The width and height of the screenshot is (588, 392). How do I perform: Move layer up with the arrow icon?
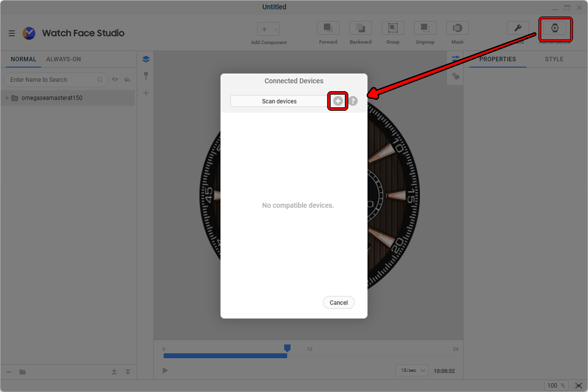pyautogui.click(x=114, y=372)
